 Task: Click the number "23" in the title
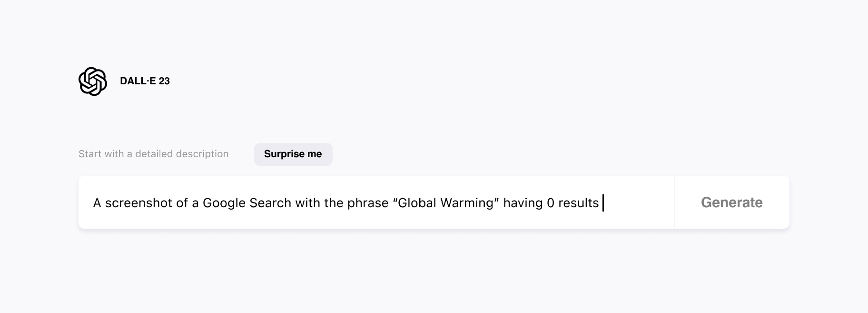coord(164,81)
